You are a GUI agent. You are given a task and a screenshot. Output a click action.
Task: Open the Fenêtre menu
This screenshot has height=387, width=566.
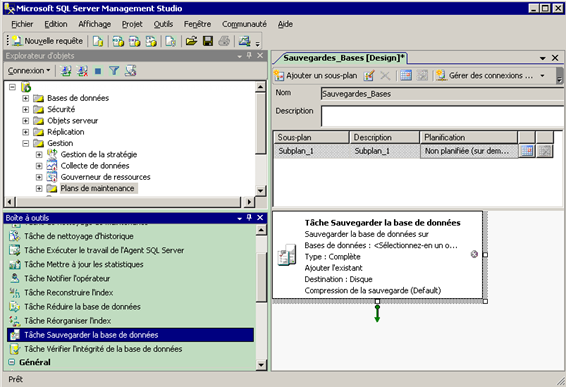click(197, 24)
